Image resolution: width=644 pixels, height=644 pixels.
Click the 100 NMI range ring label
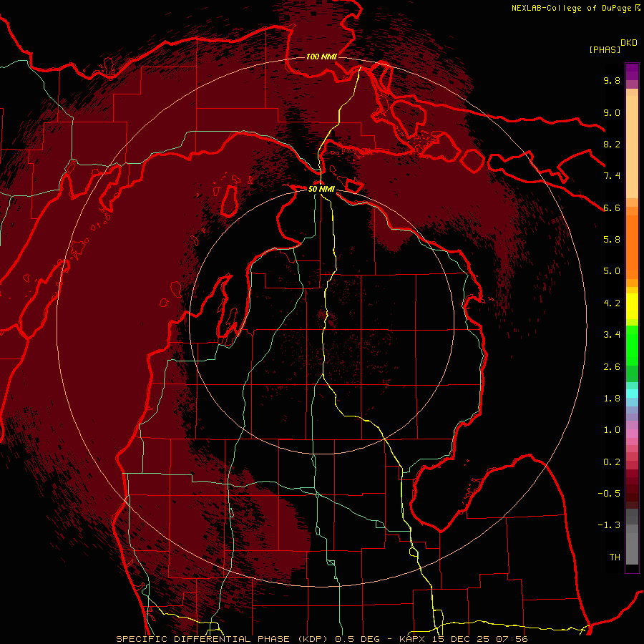pyautogui.click(x=321, y=57)
